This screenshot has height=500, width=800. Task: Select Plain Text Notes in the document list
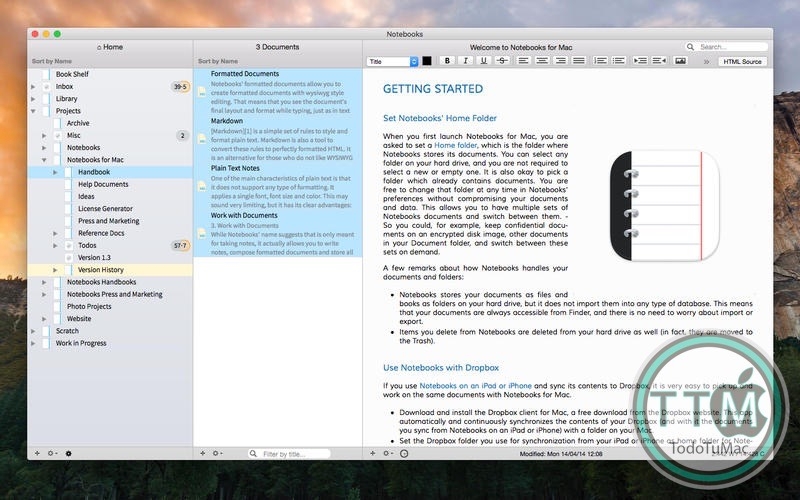coord(238,169)
